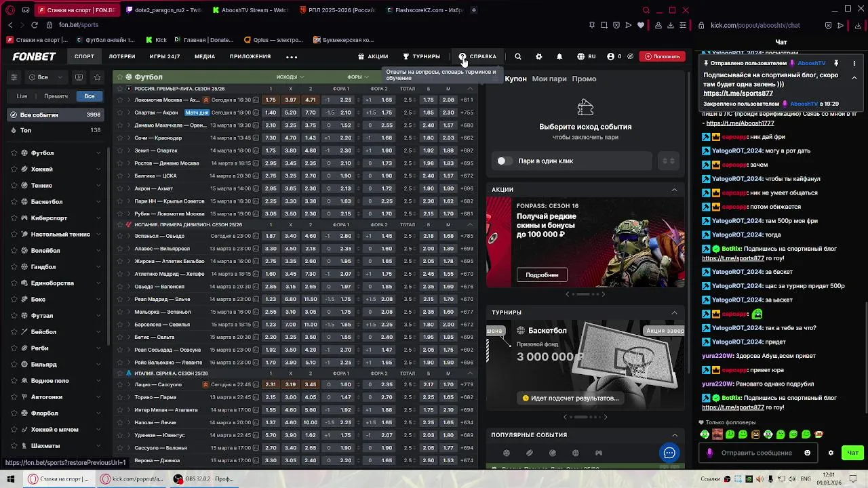Open three-dot menu on pinned Kick message
Image resolution: width=868 pixels, height=488 pixels.
pos(853,63)
